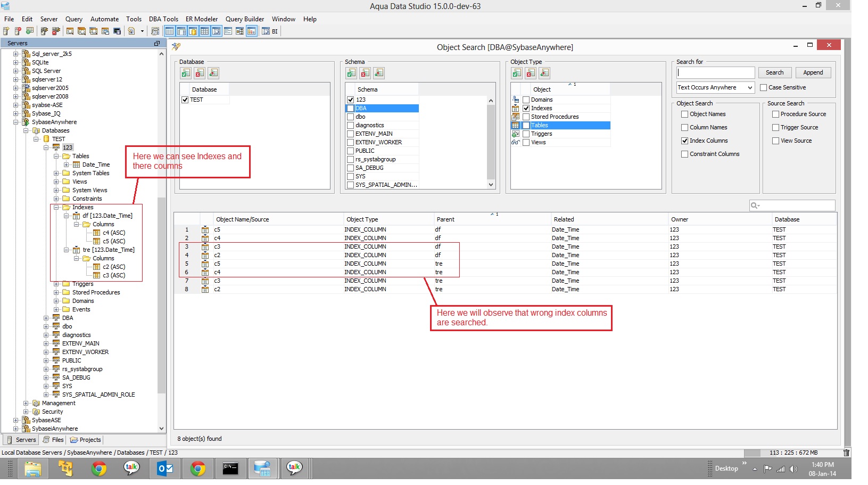Expand the Stored Procedures tree folder

[x=56, y=292]
